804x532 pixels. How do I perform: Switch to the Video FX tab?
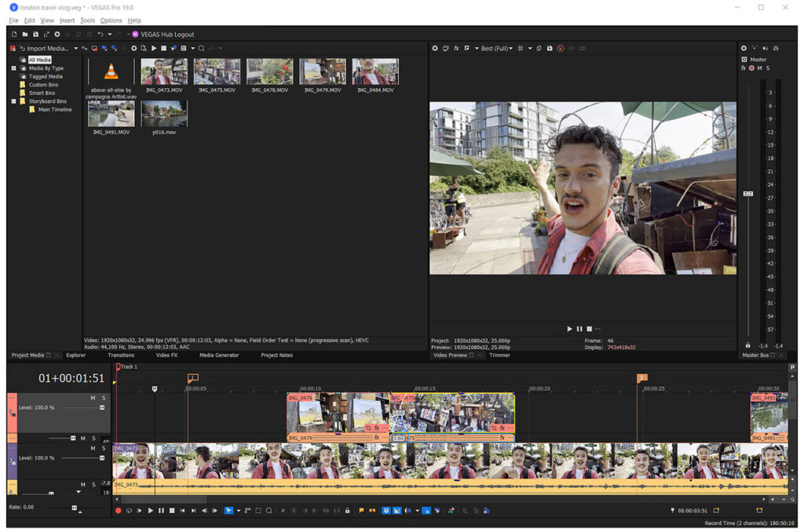tap(166, 355)
